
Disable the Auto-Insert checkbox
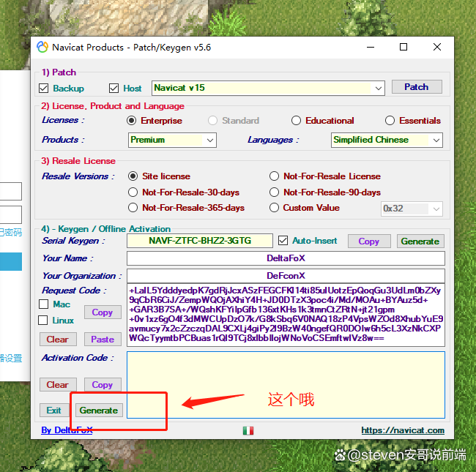pyautogui.click(x=283, y=241)
